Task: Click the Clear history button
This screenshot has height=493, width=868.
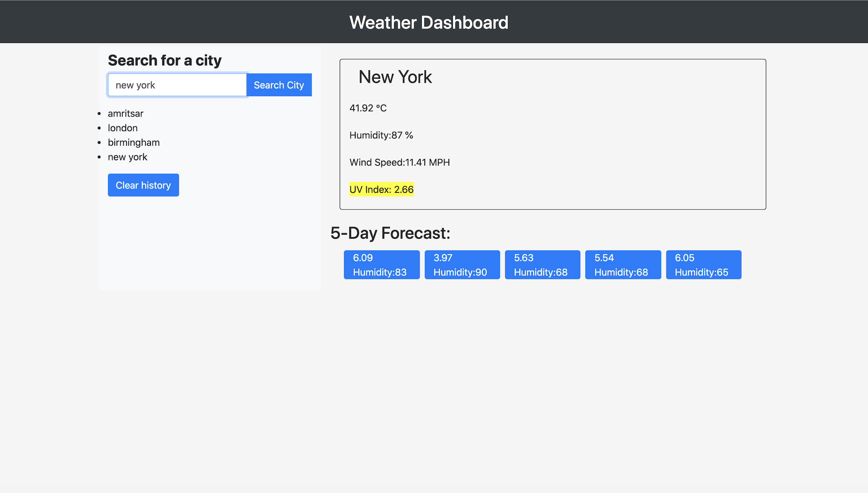Action: tap(143, 185)
